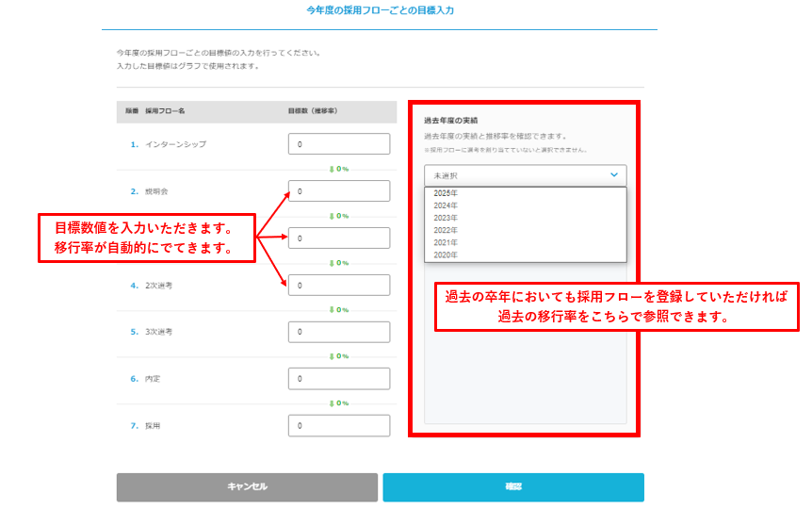
Task: Click green arrow rate above 採用 field
Action: [x=339, y=402]
